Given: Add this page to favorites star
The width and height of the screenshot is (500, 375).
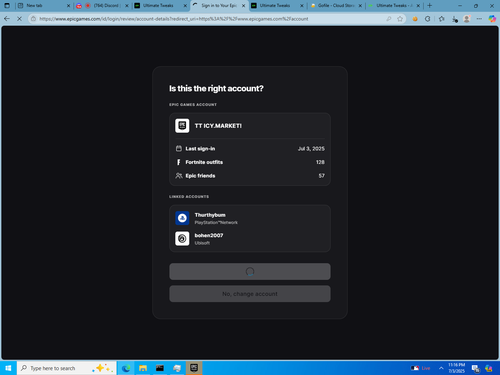Looking at the screenshot, I should pos(400,19).
